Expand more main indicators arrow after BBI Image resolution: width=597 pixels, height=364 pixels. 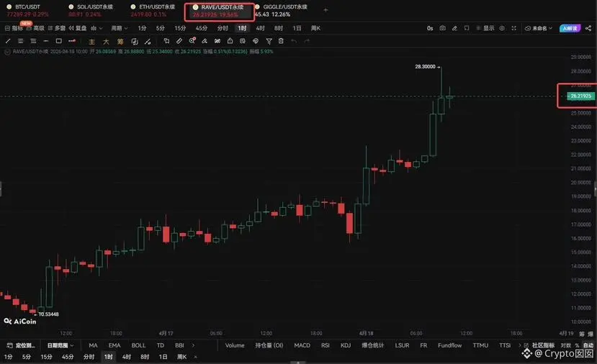(193, 345)
